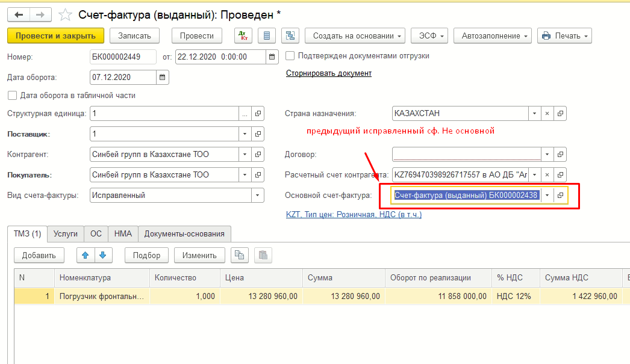Move table row up with arrow
Image resolution: width=630 pixels, height=364 pixels.
click(x=86, y=255)
